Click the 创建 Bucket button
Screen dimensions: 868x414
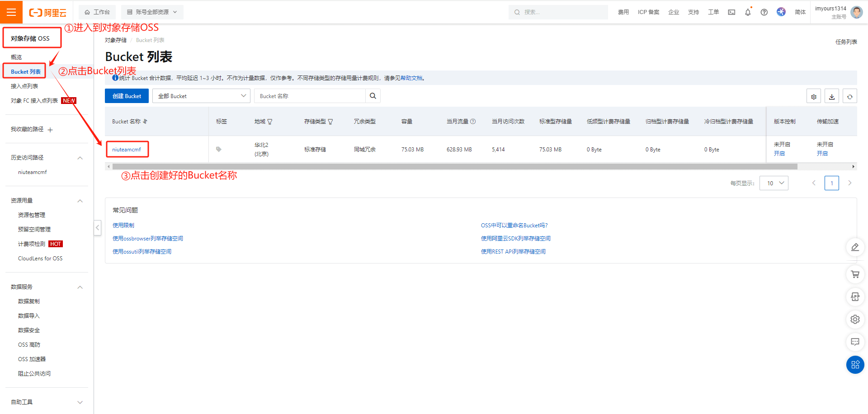127,96
